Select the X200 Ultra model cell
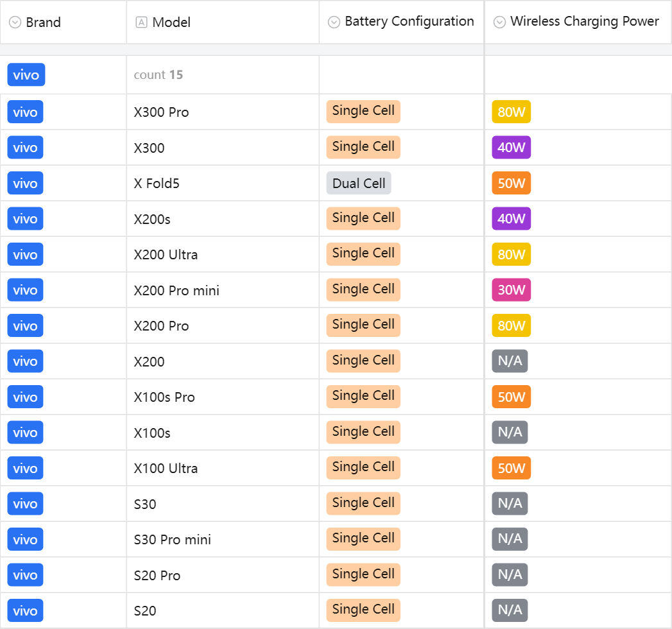Image resolution: width=672 pixels, height=629 pixels. [x=223, y=254]
